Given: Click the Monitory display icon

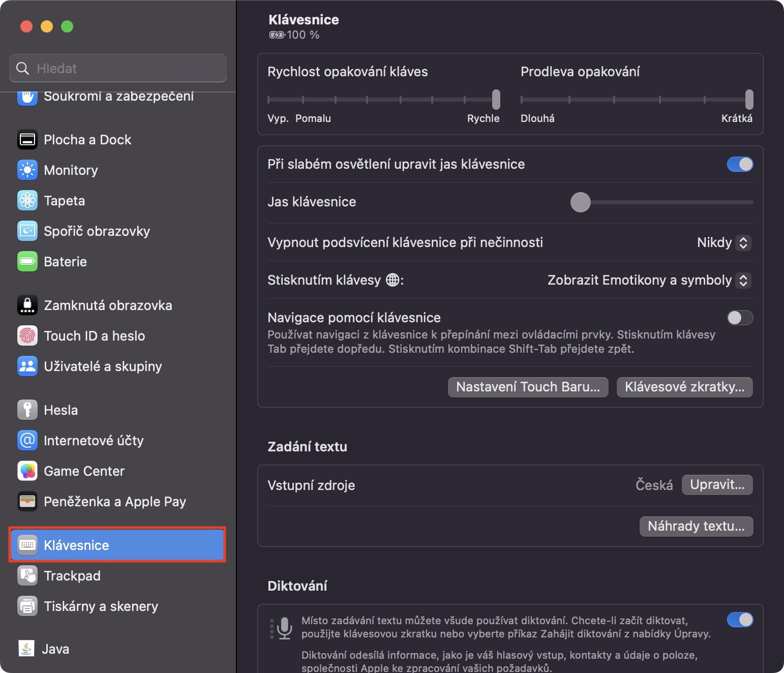Looking at the screenshot, I should [27, 170].
